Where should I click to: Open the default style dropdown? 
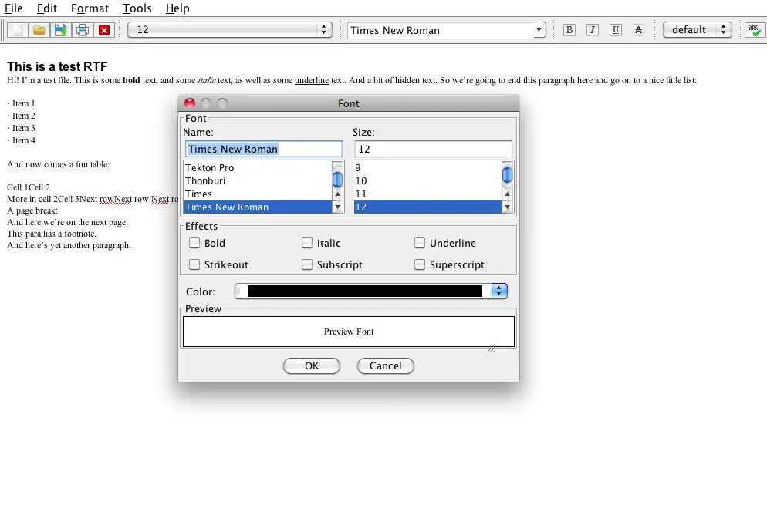697,30
